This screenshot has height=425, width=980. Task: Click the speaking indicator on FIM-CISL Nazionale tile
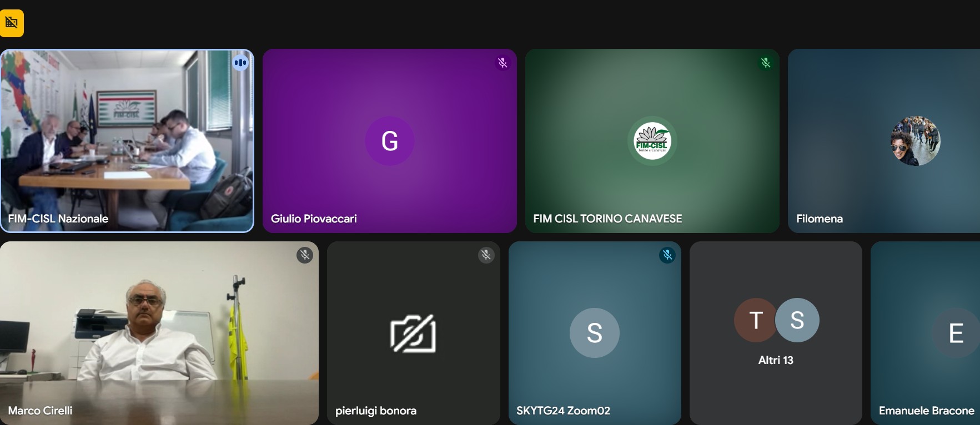(x=240, y=63)
